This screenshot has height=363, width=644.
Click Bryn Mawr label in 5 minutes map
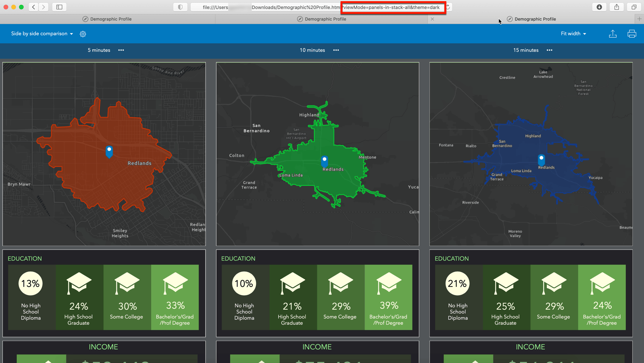19,184
